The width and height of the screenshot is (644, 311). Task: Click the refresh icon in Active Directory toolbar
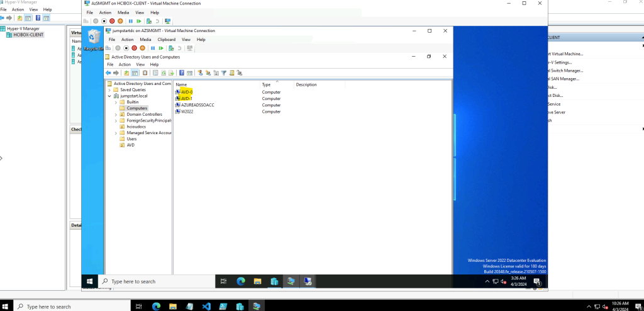coord(164,73)
